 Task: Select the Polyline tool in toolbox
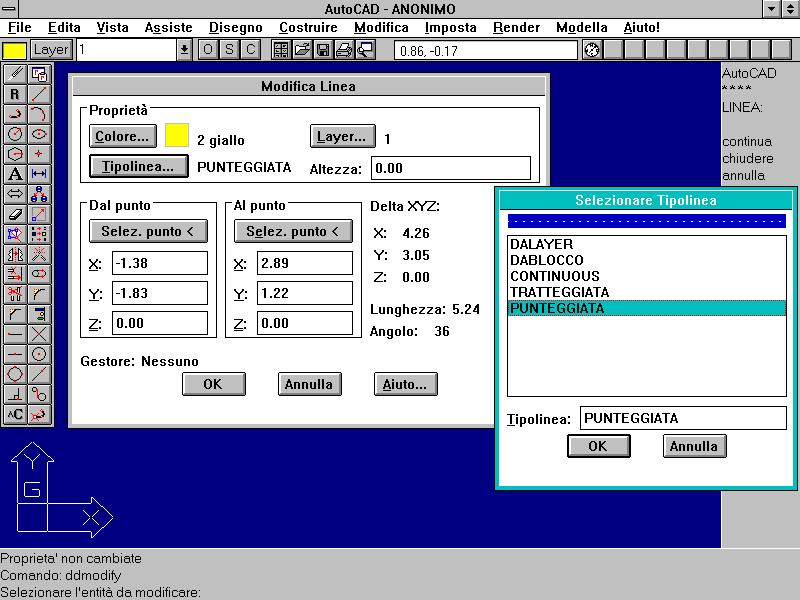click(15, 114)
